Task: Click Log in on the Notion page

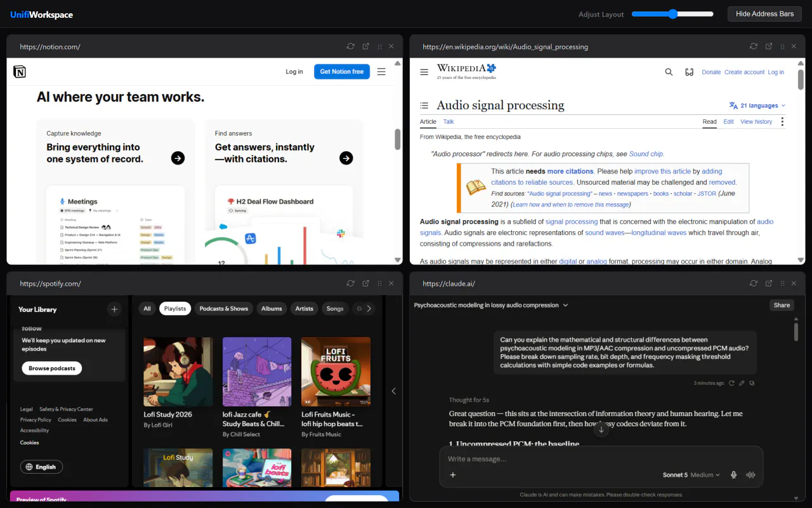Action: [294, 72]
